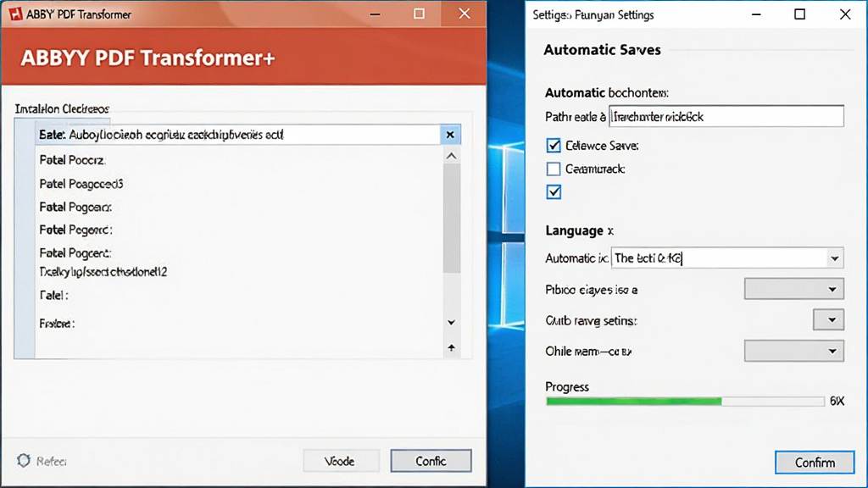Click the search field at top of list
Viewport: 868px width, 488px height.
coord(238,135)
